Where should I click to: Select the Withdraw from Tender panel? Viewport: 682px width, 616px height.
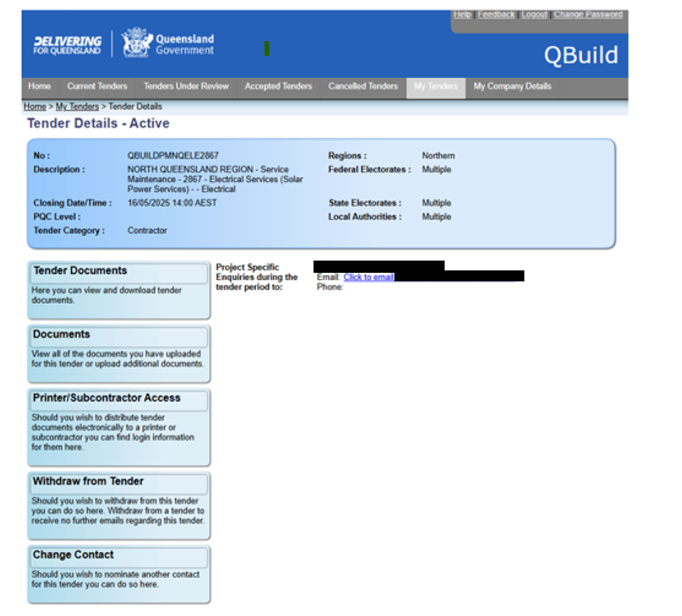88,482
